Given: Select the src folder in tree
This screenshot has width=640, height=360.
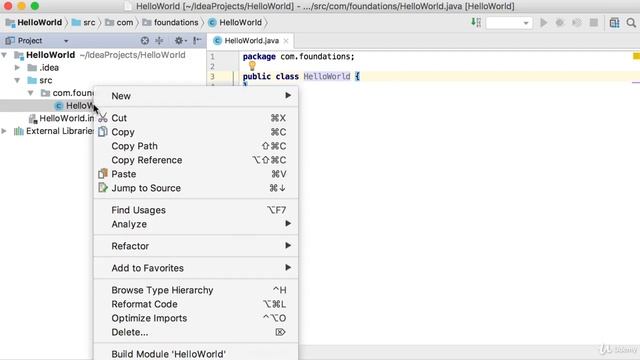Looking at the screenshot, I should click(40, 80).
